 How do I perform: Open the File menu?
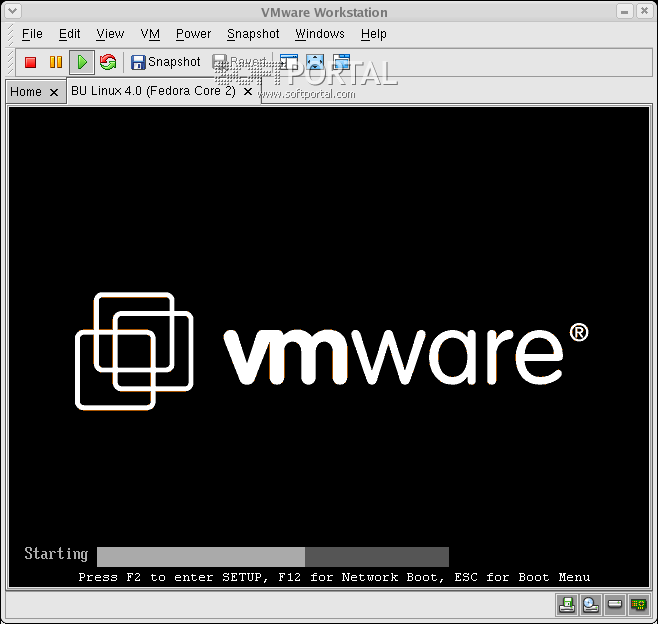pos(32,34)
